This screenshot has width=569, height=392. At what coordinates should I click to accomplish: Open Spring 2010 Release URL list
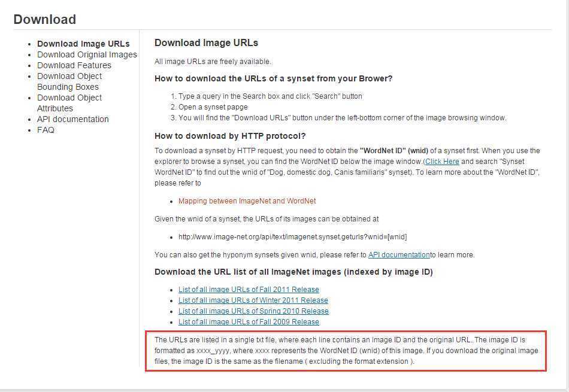point(253,311)
